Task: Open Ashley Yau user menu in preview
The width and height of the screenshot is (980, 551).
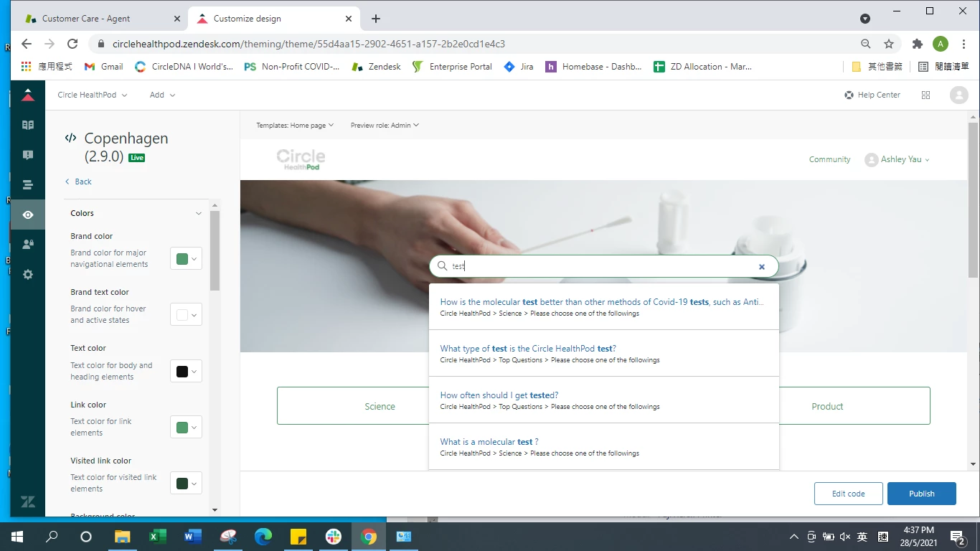Action: pos(897,159)
